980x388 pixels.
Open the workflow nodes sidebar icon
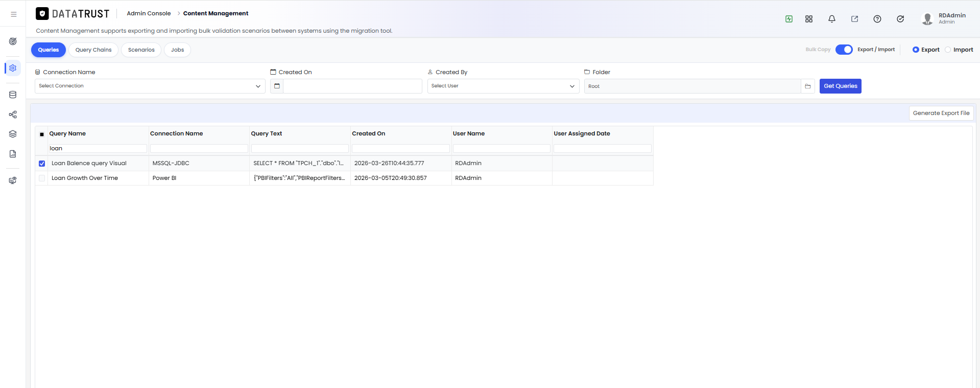click(x=13, y=115)
